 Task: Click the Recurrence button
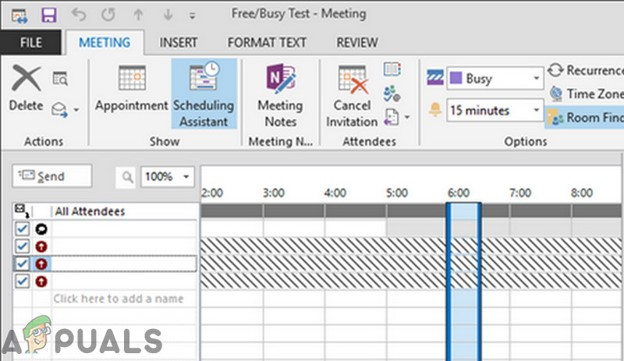pos(585,70)
